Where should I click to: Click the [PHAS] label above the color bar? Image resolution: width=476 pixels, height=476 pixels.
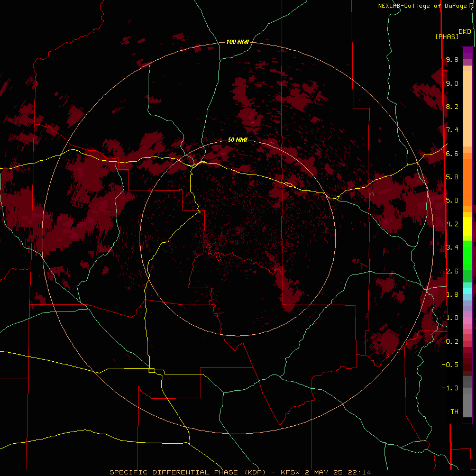tap(447, 36)
